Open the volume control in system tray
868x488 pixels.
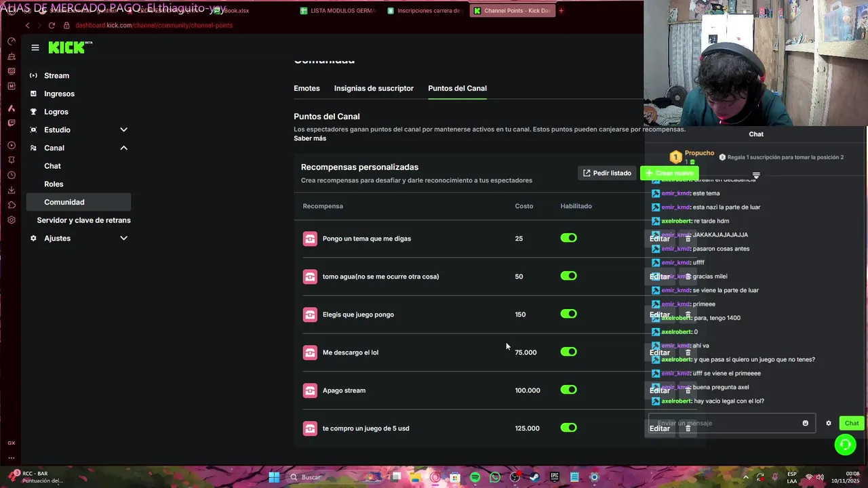coord(820,477)
